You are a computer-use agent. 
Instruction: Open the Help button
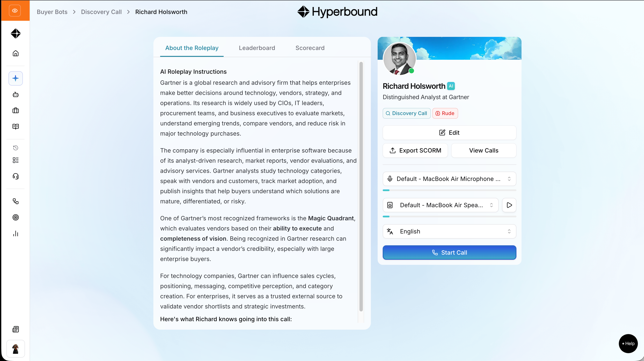(628, 344)
